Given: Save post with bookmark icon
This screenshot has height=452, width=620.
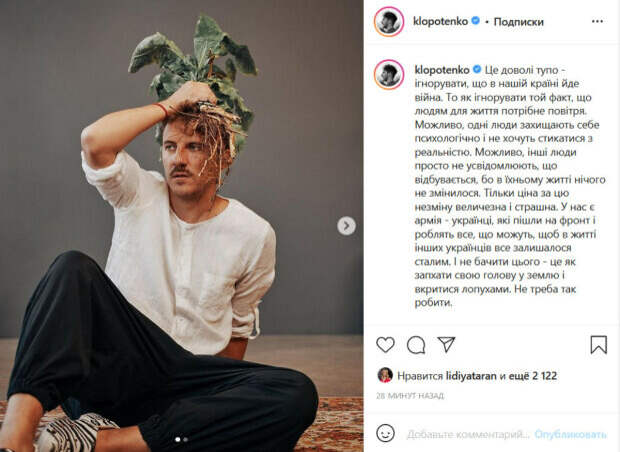Looking at the screenshot, I should click(x=599, y=344).
